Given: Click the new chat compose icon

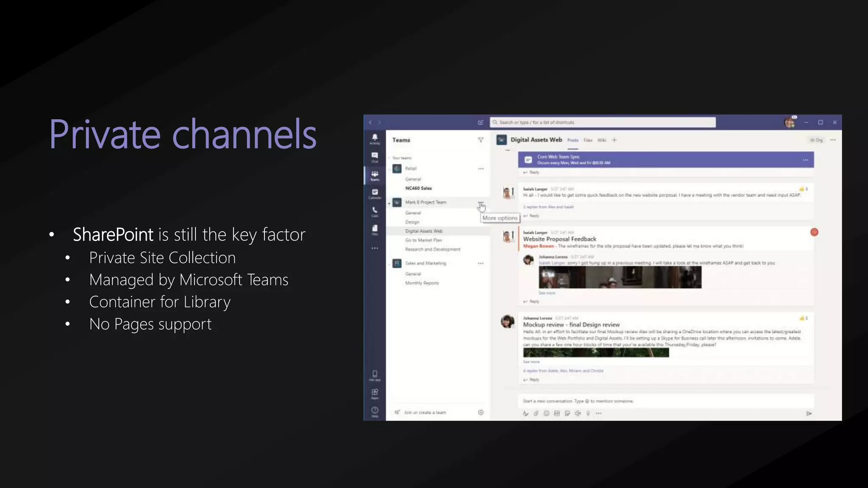Looking at the screenshot, I should 481,122.
